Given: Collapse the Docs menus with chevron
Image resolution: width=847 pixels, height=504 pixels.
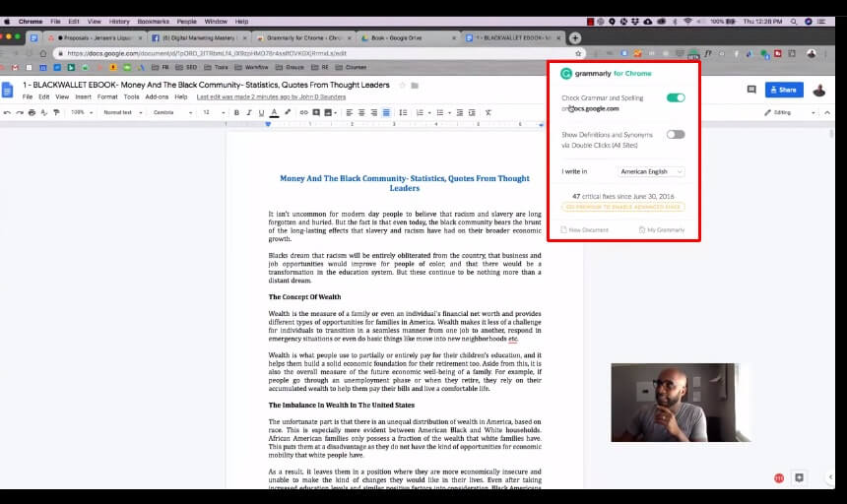Looking at the screenshot, I should click(x=827, y=113).
